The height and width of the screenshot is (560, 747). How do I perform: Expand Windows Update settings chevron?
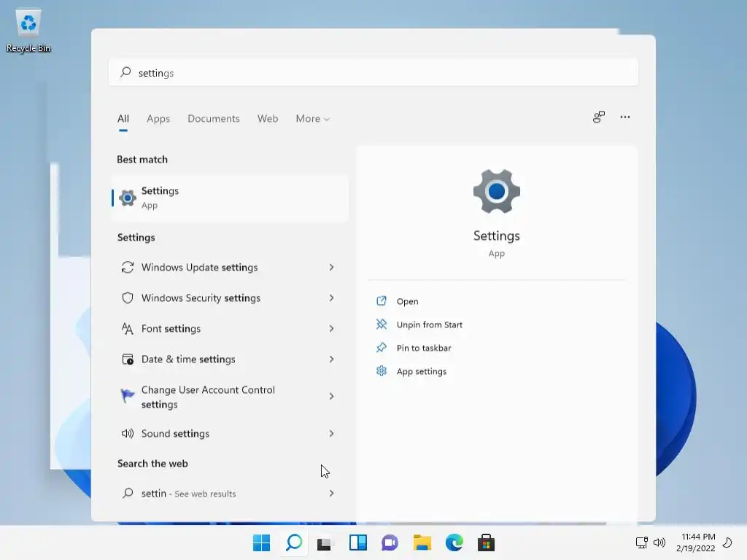332,267
